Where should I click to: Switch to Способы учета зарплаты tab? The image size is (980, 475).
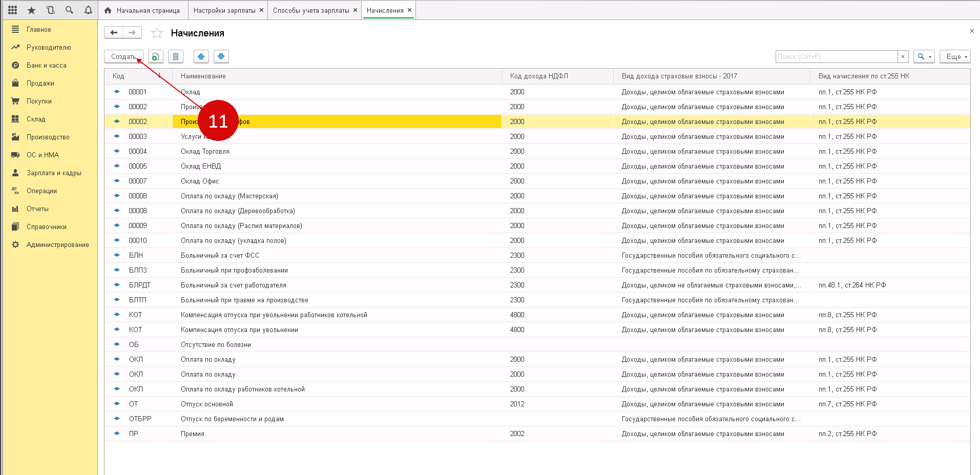pos(310,10)
